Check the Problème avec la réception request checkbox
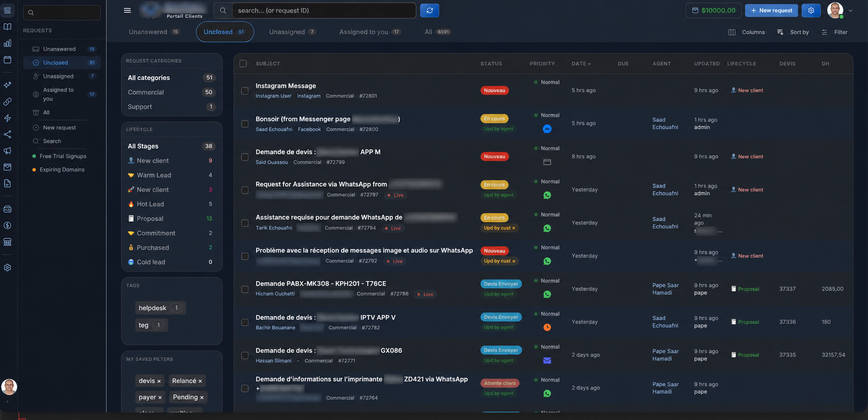 pyautogui.click(x=245, y=256)
